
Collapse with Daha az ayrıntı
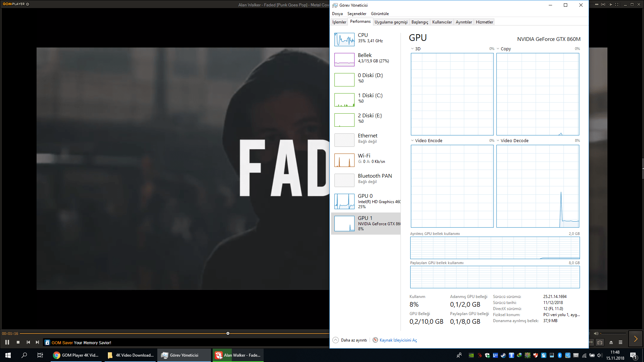(350, 340)
